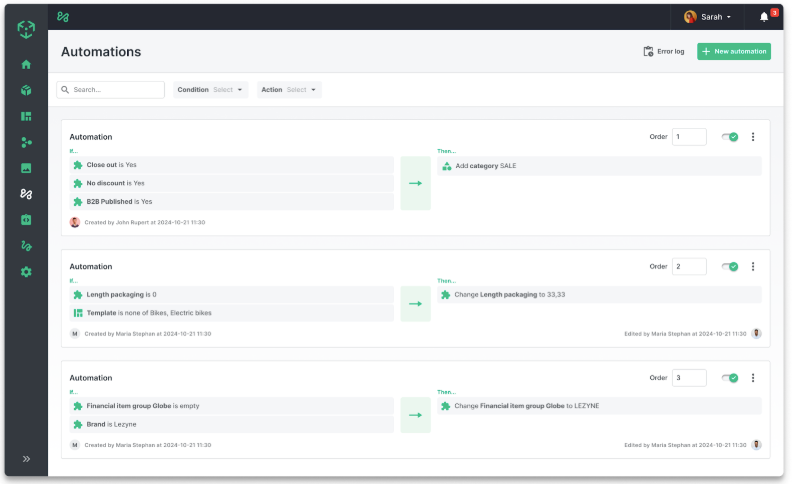Expand sidebar with double chevron icon
This screenshot has height=484, width=792.
(26, 459)
